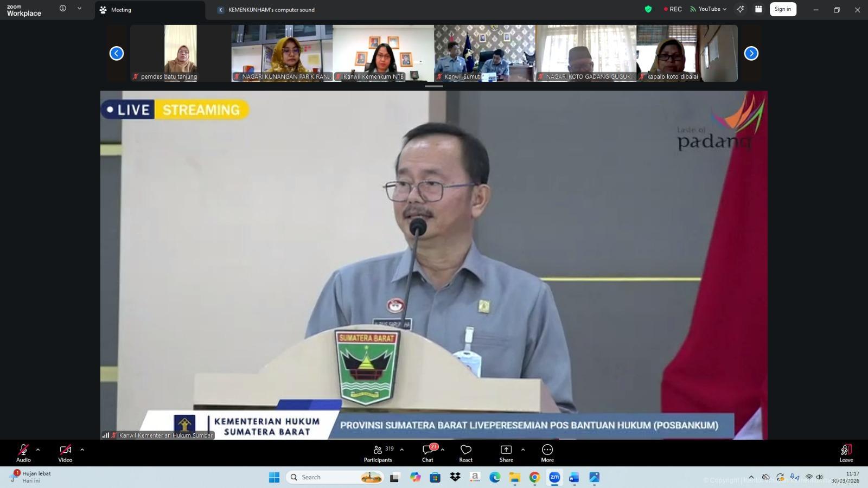Open the AI Companion sparkle icon
The image size is (868, 488).
740,9
